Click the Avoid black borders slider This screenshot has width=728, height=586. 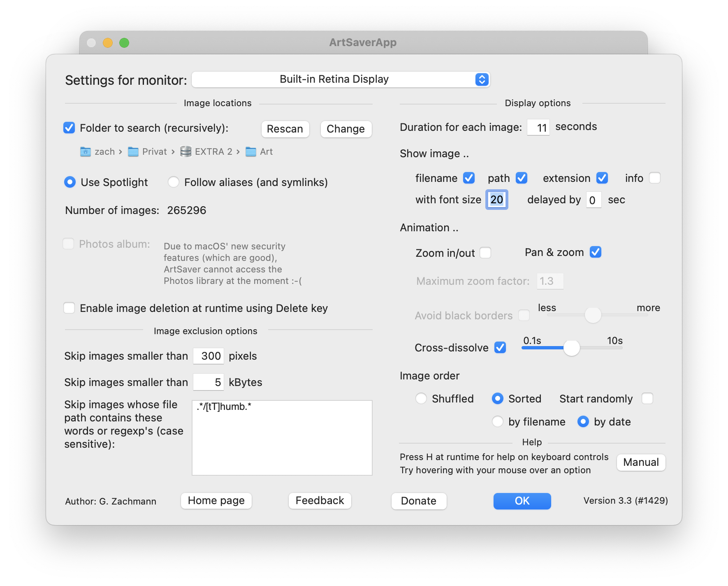point(597,315)
